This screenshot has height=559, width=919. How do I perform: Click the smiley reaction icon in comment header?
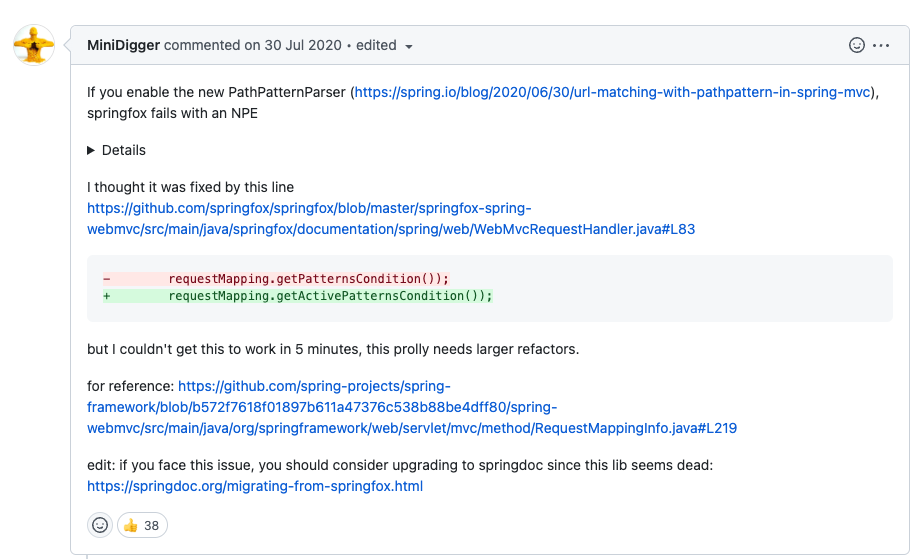[x=856, y=46]
